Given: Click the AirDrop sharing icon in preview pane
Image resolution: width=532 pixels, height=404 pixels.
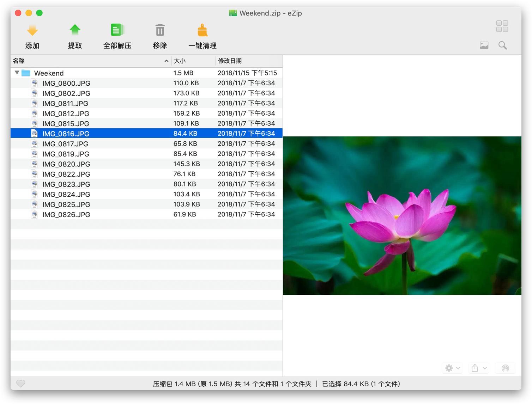Looking at the screenshot, I should (x=505, y=368).
